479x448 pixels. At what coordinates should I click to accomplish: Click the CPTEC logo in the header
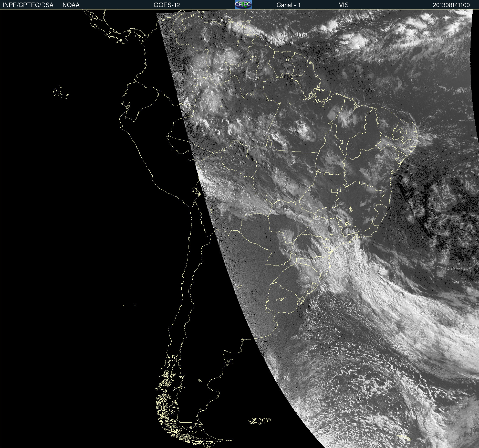click(243, 5)
